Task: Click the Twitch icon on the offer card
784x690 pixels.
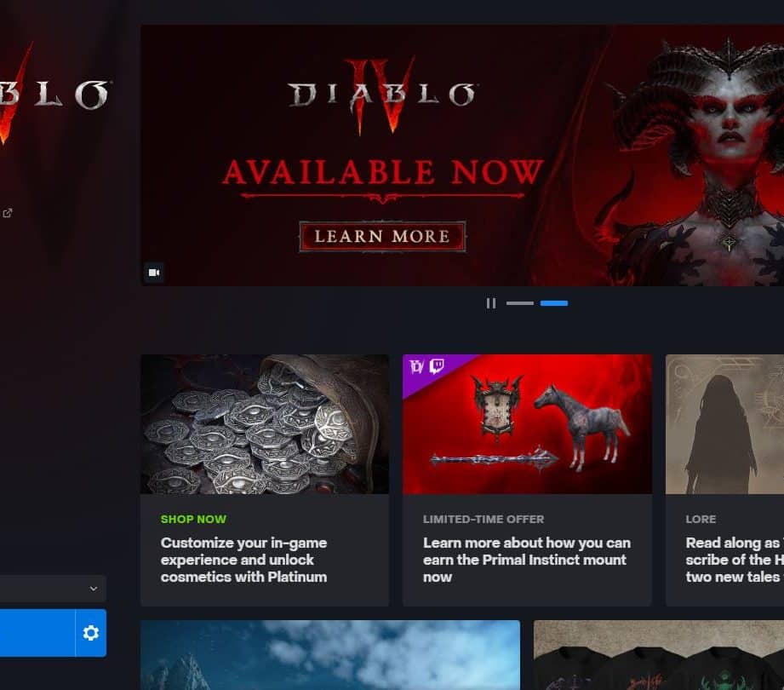Action: [437, 365]
